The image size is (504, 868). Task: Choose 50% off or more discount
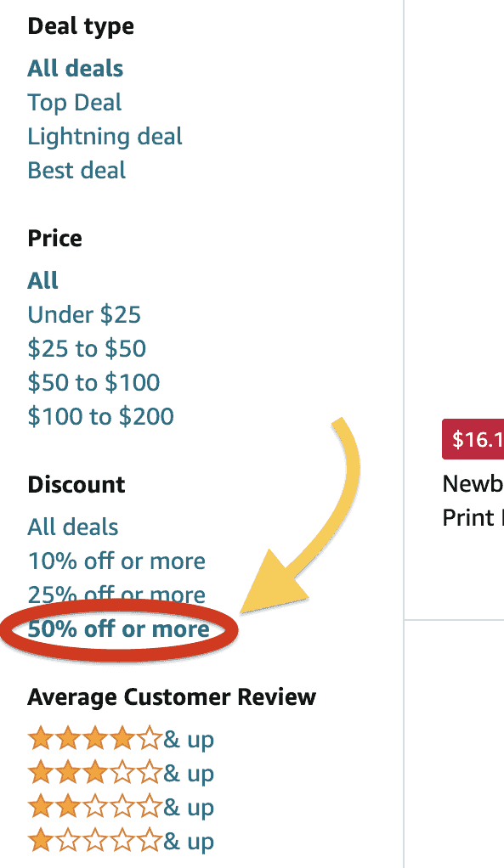[x=118, y=628]
